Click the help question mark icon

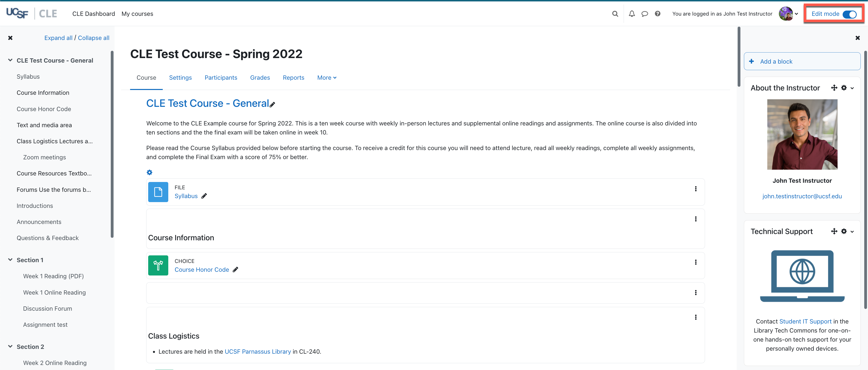pyautogui.click(x=657, y=14)
